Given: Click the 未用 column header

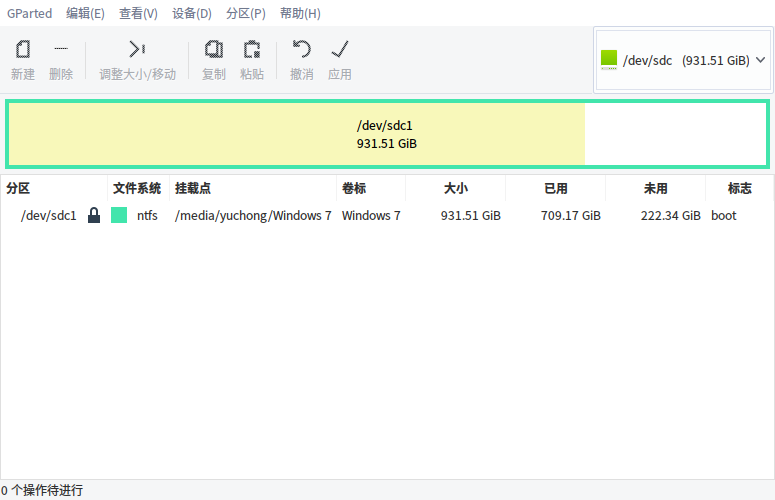Looking at the screenshot, I should point(655,188).
